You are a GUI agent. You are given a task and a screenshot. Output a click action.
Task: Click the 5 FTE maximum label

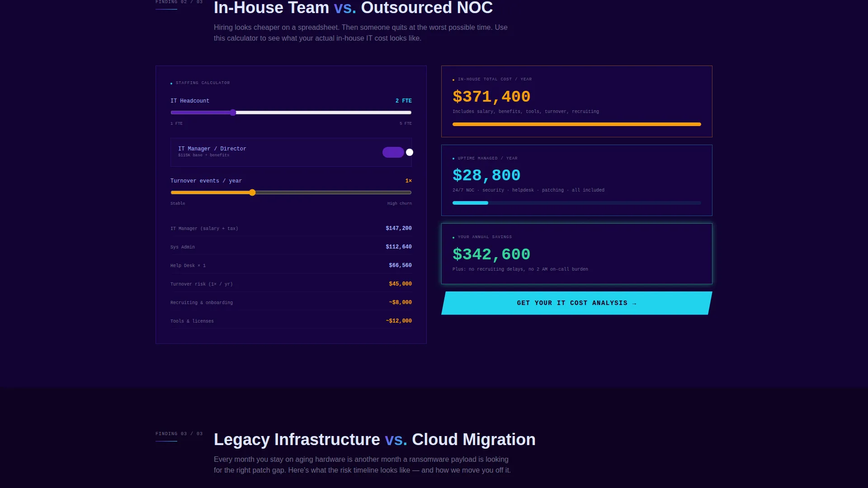pyautogui.click(x=406, y=123)
